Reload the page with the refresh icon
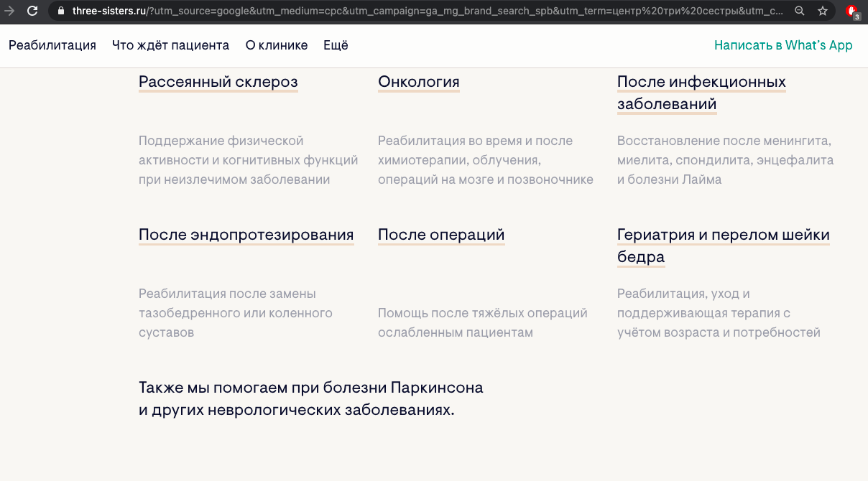The width and height of the screenshot is (868, 481). 32,11
